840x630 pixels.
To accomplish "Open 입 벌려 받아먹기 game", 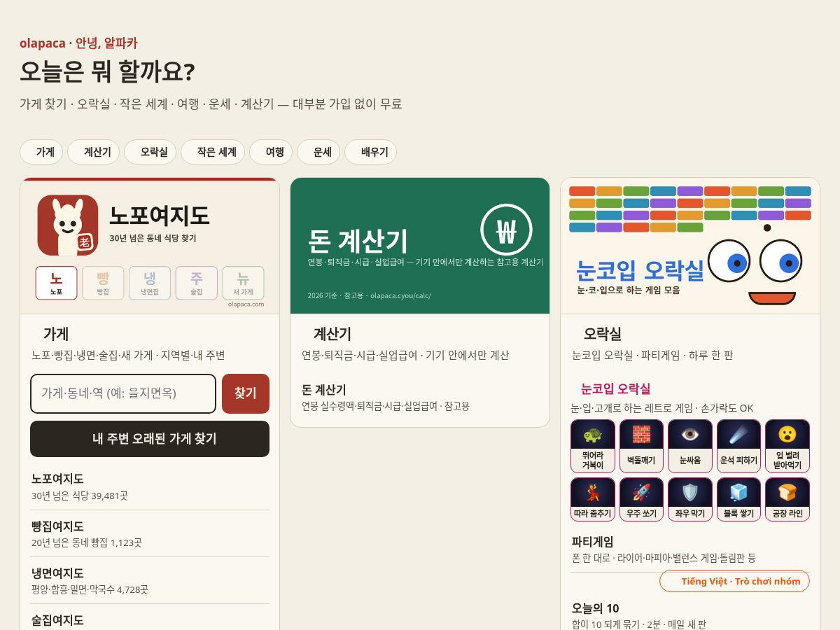I will click(787, 446).
